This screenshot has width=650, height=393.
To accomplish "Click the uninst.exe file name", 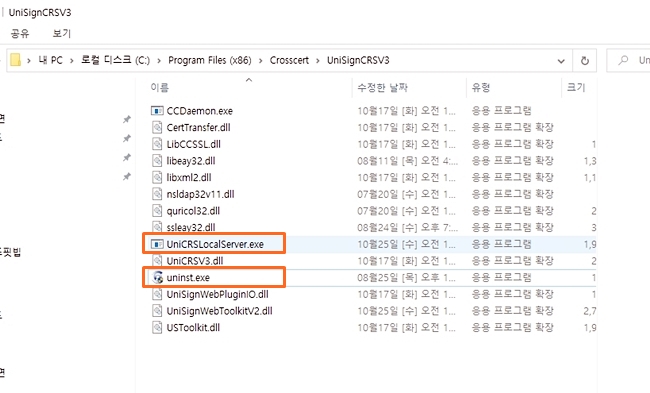I will click(188, 277).
